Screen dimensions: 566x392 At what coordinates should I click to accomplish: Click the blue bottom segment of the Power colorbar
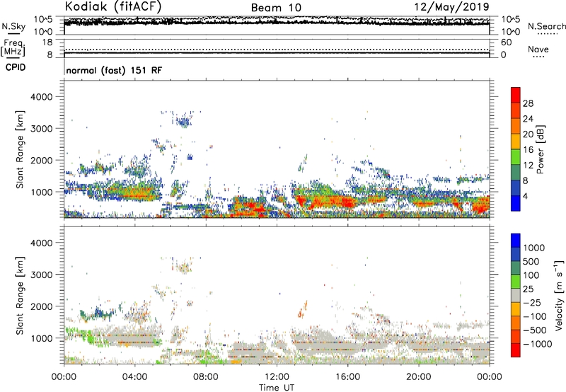point(516,203)
